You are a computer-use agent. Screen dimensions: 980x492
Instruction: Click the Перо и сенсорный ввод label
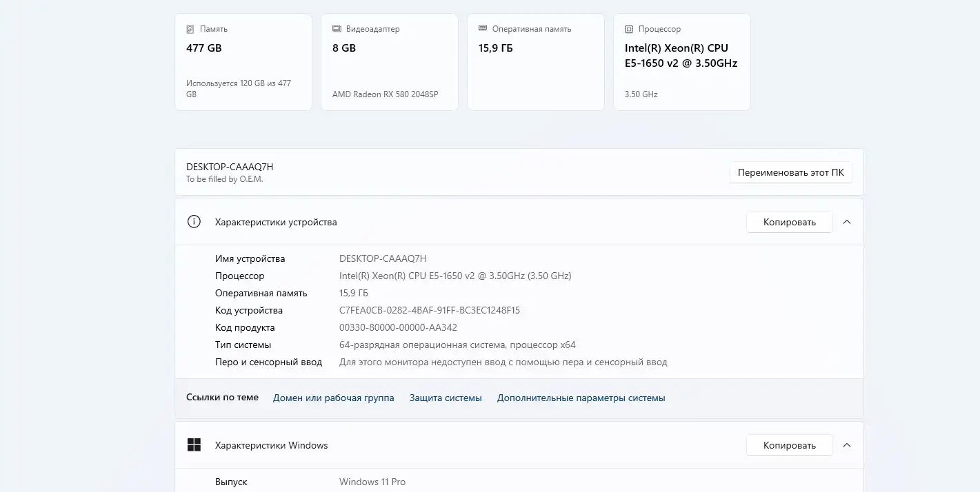click(268, 362)
